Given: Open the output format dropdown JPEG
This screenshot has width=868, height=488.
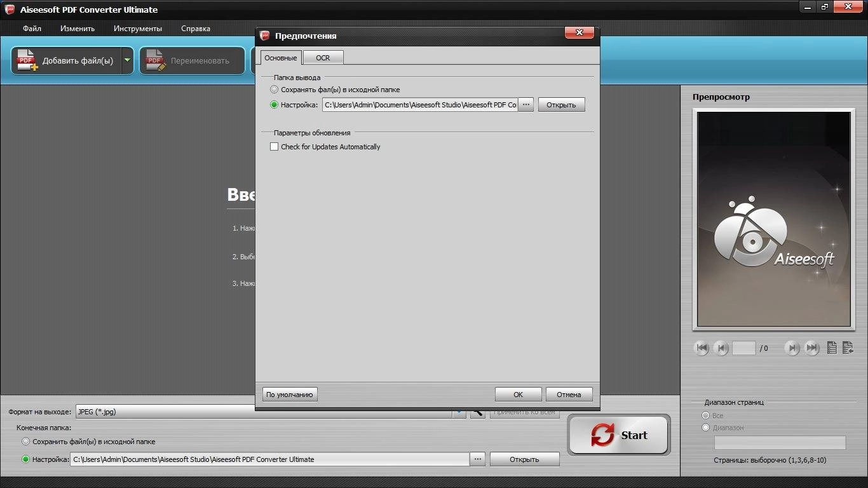Looking at the screenshot, I should pos(459,412).
